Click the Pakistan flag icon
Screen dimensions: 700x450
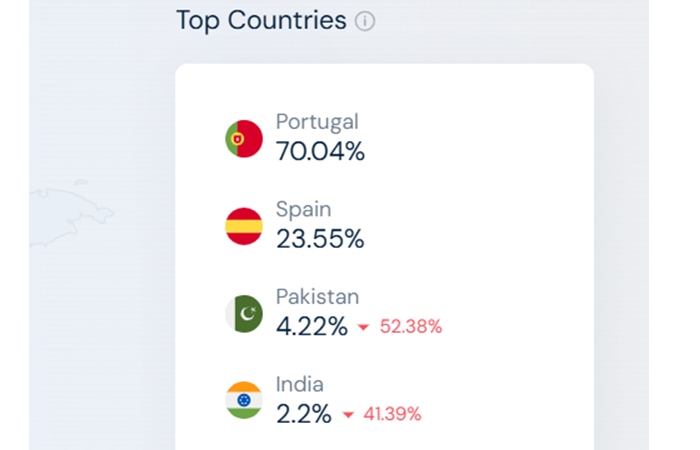point(244,314)
